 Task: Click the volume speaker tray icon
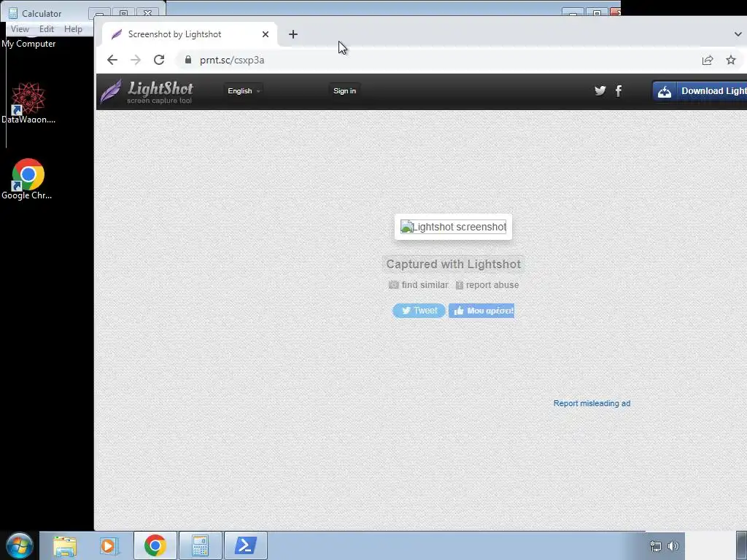pos(673,546)
